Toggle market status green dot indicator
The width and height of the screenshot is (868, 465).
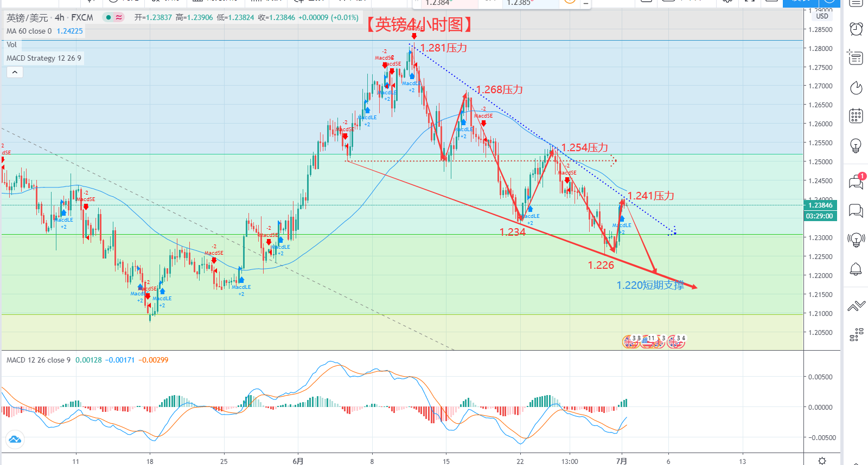pyautogui.click(x=108, y=17)
